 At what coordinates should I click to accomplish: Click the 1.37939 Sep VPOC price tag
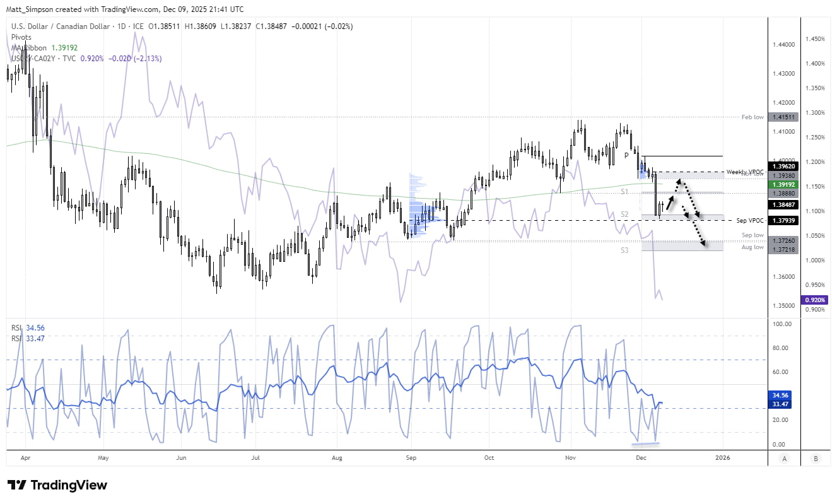[783, 220]
